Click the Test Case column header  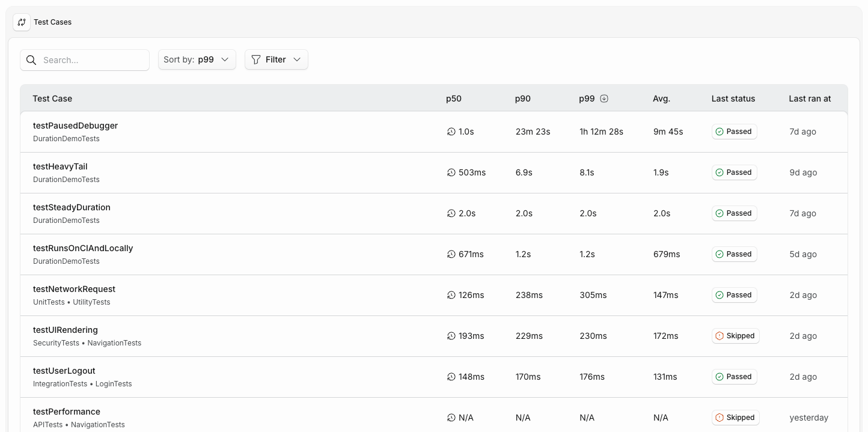pos(52,99)
